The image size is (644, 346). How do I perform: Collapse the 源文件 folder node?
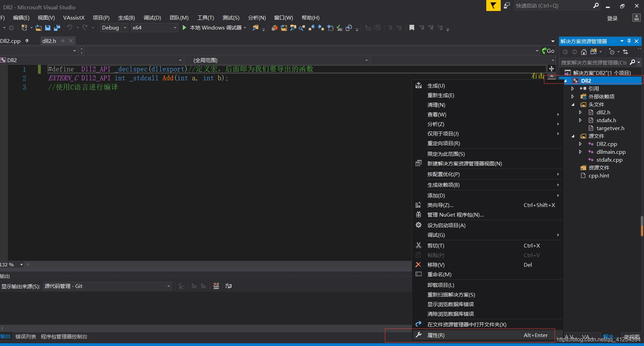[573, 136]
